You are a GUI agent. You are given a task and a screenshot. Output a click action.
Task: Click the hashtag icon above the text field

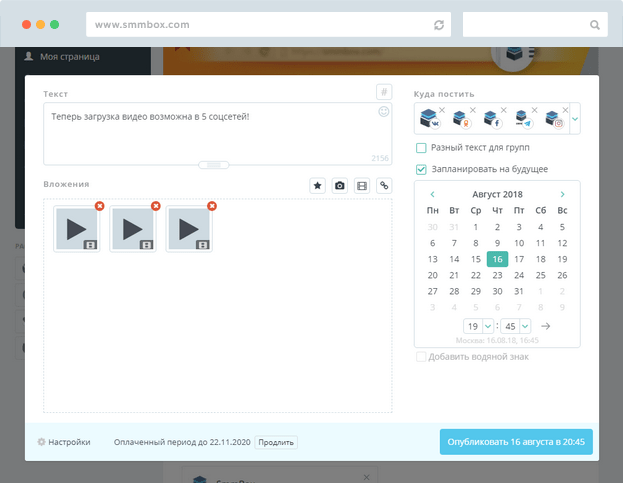pos(384,92)
